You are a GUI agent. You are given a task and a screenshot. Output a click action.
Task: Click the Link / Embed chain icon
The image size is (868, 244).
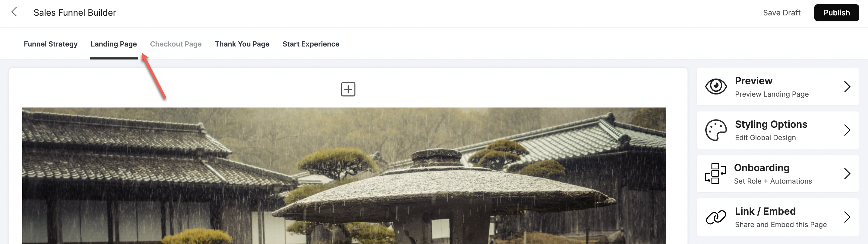point(716,217)
